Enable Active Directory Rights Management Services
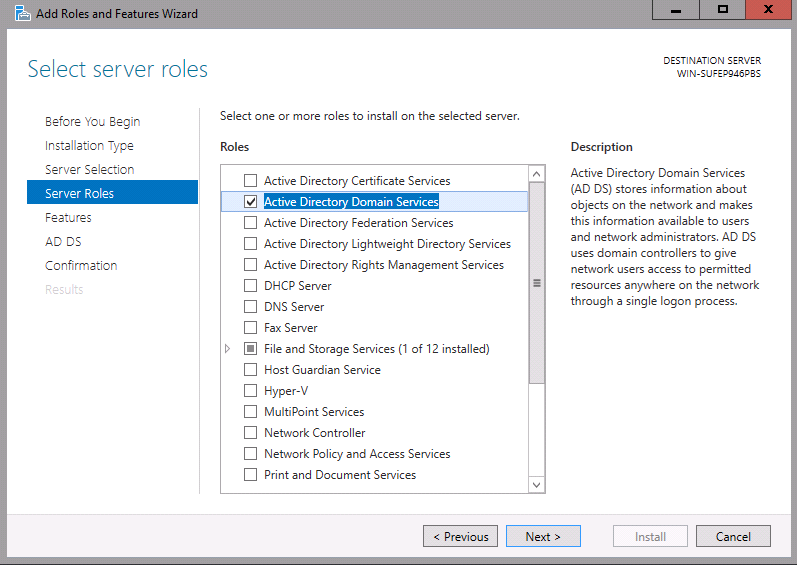The image size is (797, 565). pos(250,265)
